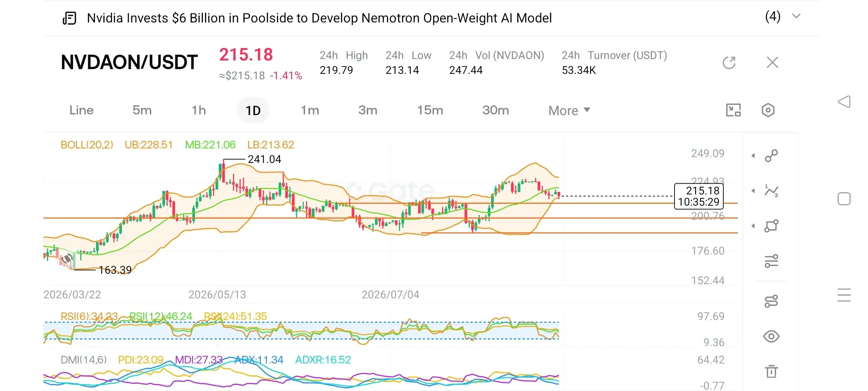Click the 249.09 price axis label
Screen dimensions: 868x391
tap(708, 154)
